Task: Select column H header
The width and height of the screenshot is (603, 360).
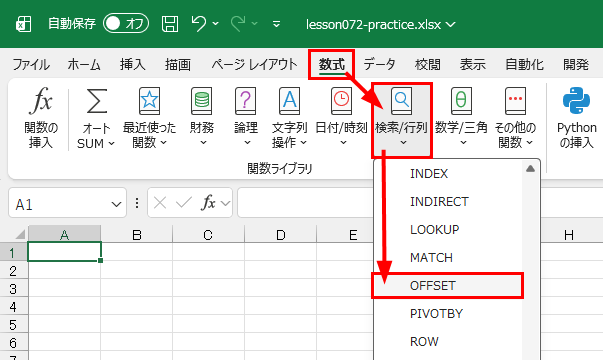Action: tap(569, 234)
